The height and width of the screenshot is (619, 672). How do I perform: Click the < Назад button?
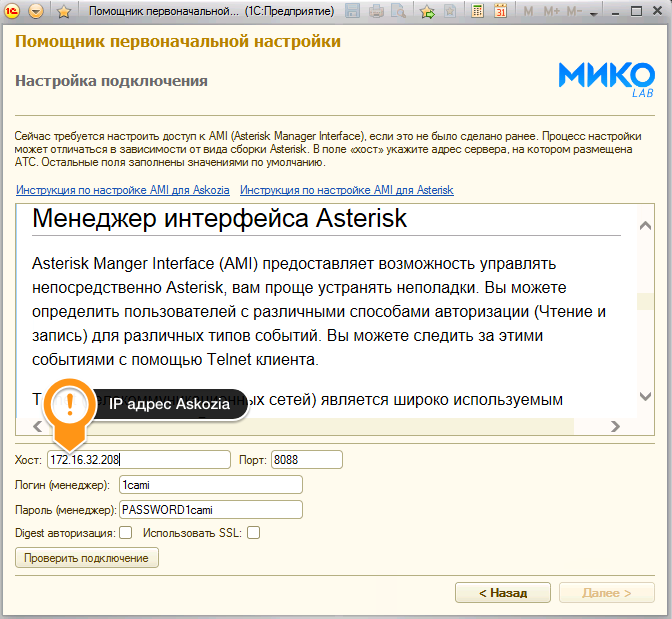503,593
